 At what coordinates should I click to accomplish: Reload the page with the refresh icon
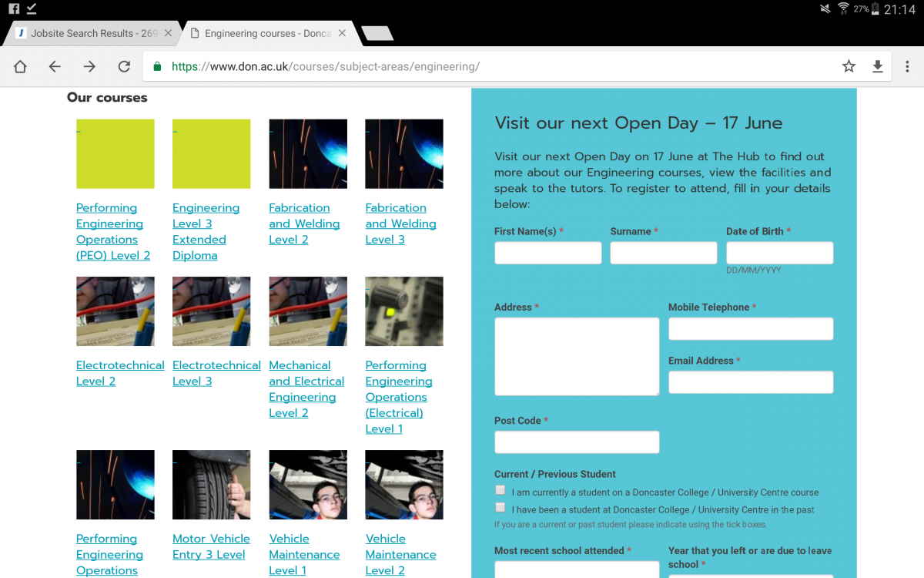pos(124,67)
